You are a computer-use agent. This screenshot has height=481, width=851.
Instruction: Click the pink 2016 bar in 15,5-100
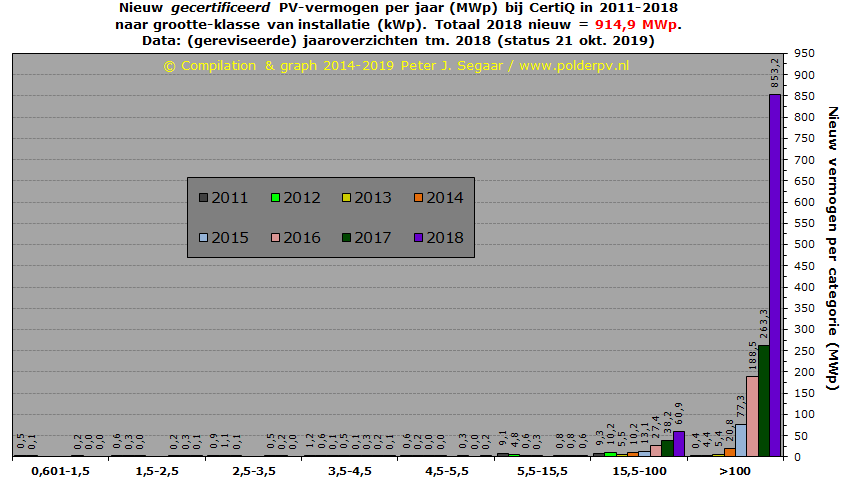656,451
